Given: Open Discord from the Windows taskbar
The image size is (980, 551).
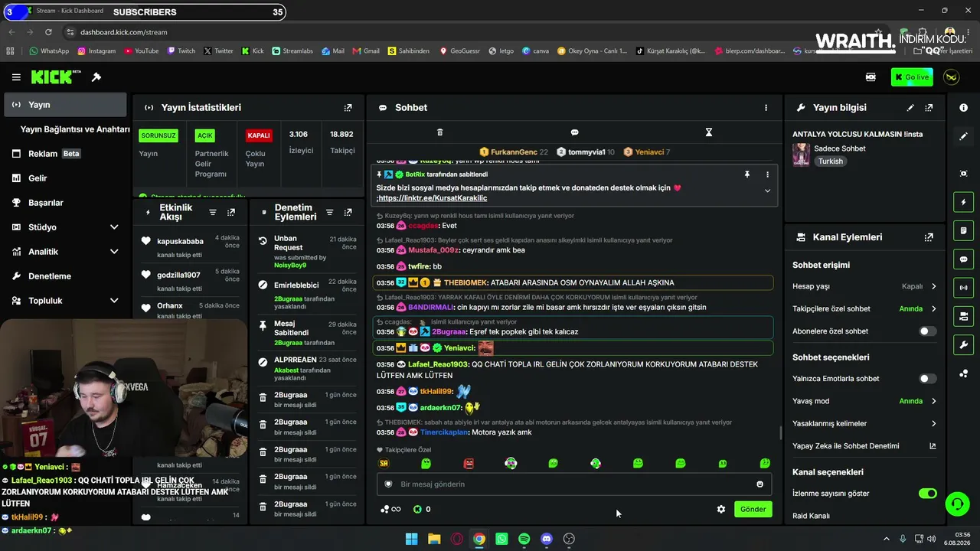Looking at the screenshot, I should pyautogui.click(x=547, y=539).
